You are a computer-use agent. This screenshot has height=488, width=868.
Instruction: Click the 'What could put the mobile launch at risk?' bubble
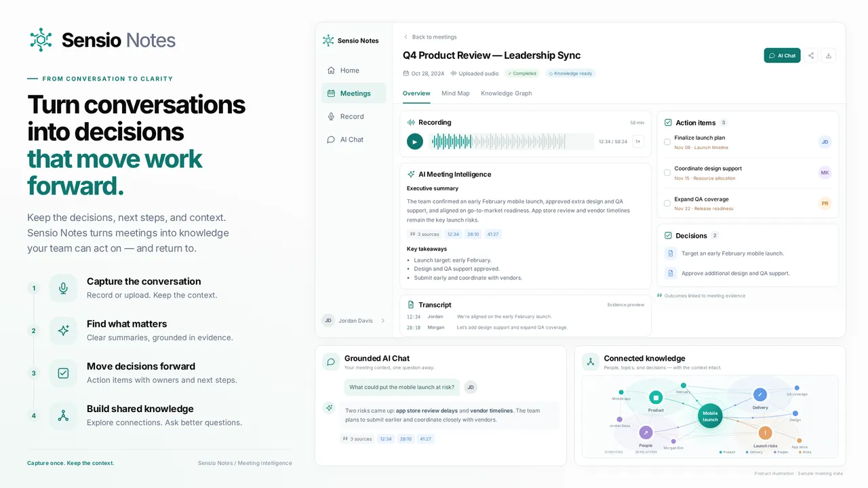tap(402, 388)
